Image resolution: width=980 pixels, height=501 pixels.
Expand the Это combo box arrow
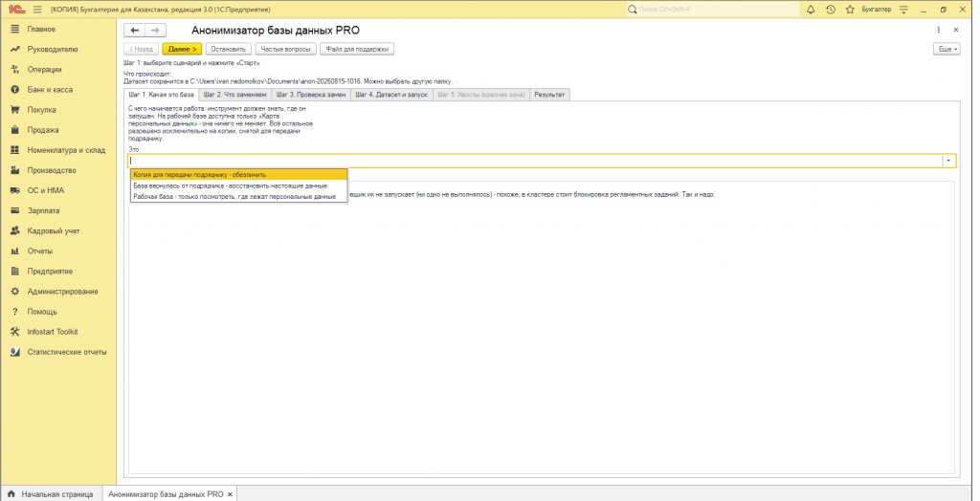pos(948,162)
